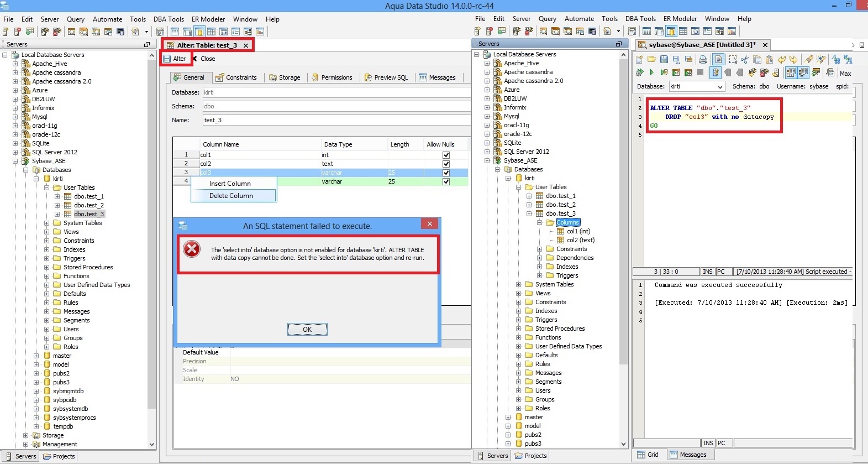This screenshot has width=868, height=464.
Task: Open ER Modeler menu in right window
Action: coord(680,19)
